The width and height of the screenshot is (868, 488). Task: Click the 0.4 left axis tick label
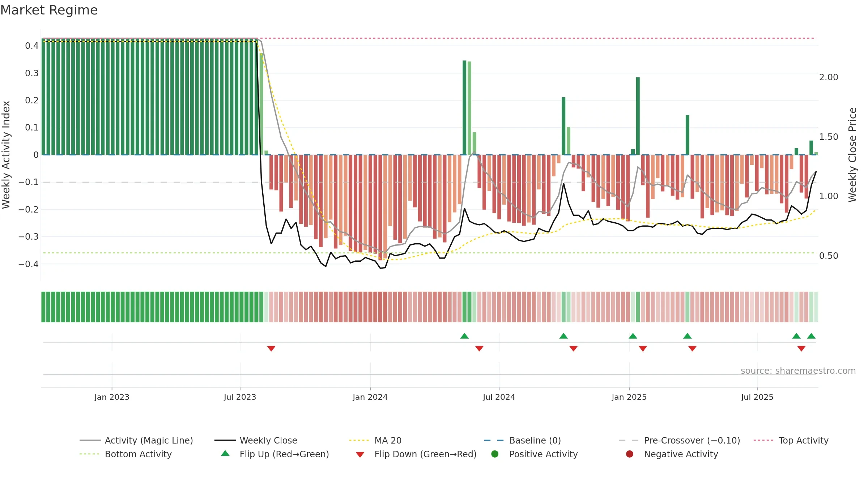[32, 46]
